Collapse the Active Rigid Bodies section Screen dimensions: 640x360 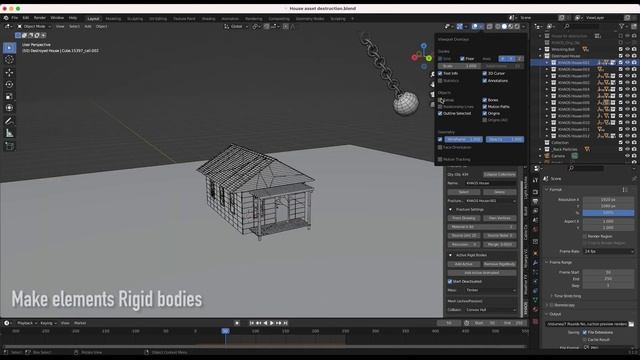coord(451,255)
